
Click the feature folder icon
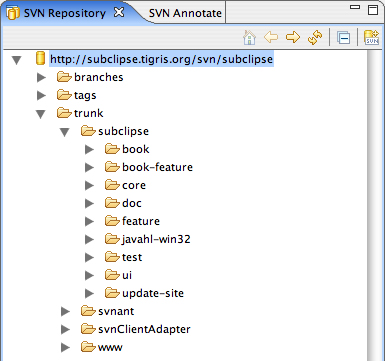tap(112, 221)
